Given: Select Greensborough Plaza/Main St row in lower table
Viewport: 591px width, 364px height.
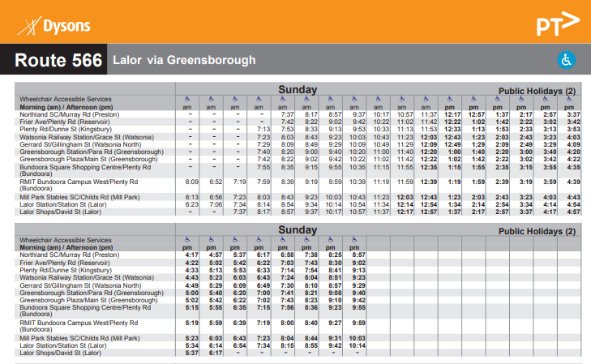Looking at the screenshot, I should pyautogui.click(x=298, y=300).
